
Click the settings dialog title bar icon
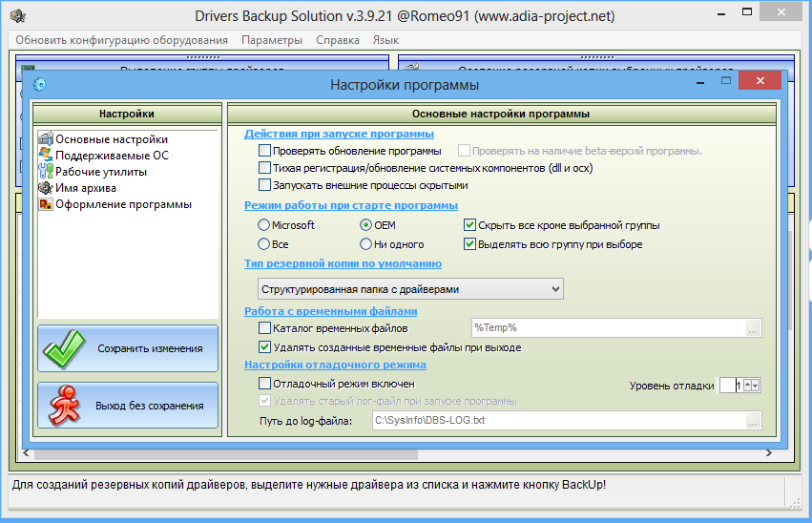(40, 84)
